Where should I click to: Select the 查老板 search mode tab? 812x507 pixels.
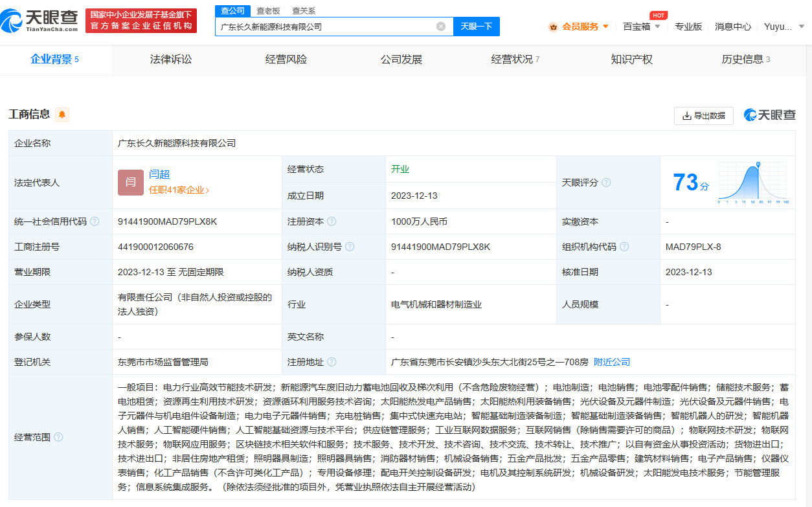click(x=268, y=10)
